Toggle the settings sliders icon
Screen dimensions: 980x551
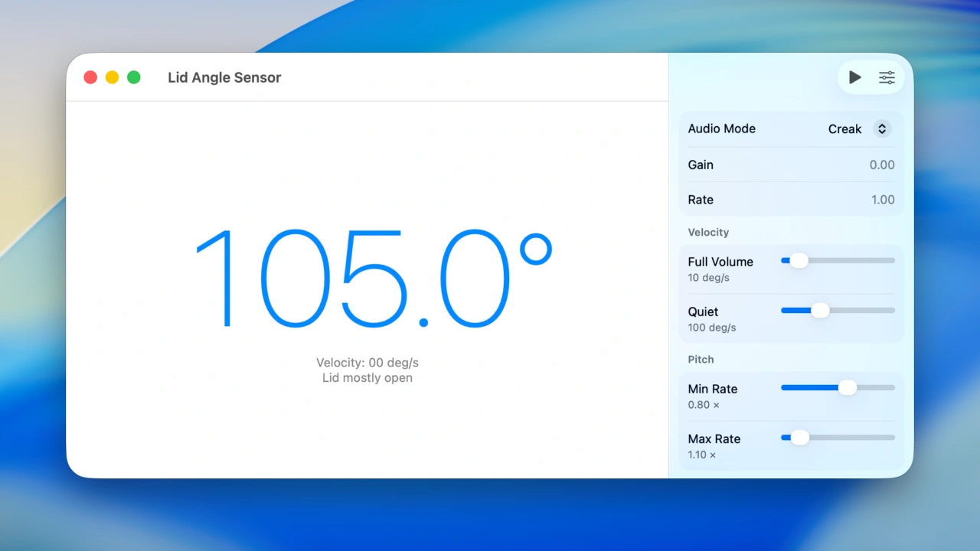tap(887, 77)
